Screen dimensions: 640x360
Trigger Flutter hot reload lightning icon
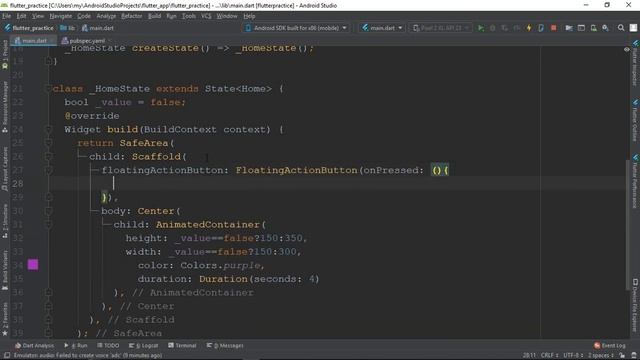[529, 28]
